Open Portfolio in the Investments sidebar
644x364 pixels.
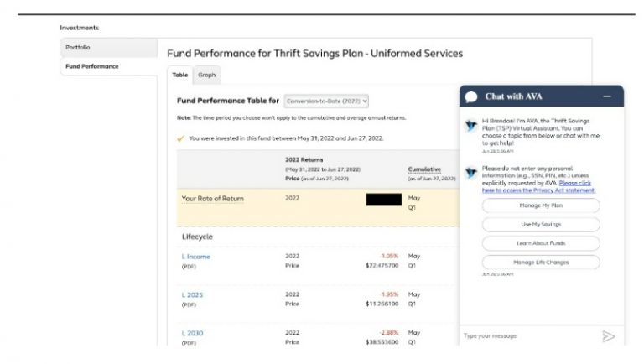78,48
